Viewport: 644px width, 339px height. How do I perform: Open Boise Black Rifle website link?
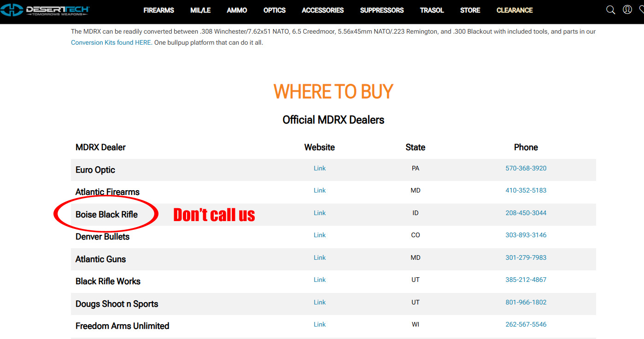[320, 213]
